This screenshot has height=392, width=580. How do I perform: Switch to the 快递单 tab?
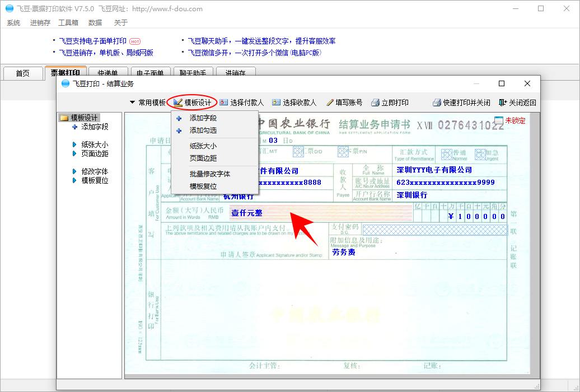pos(107,73)
